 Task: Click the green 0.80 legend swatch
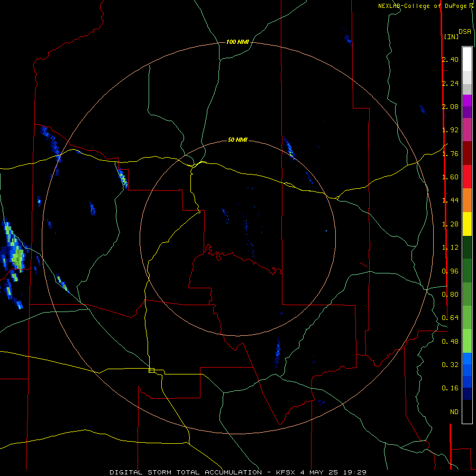pos(467,295)
